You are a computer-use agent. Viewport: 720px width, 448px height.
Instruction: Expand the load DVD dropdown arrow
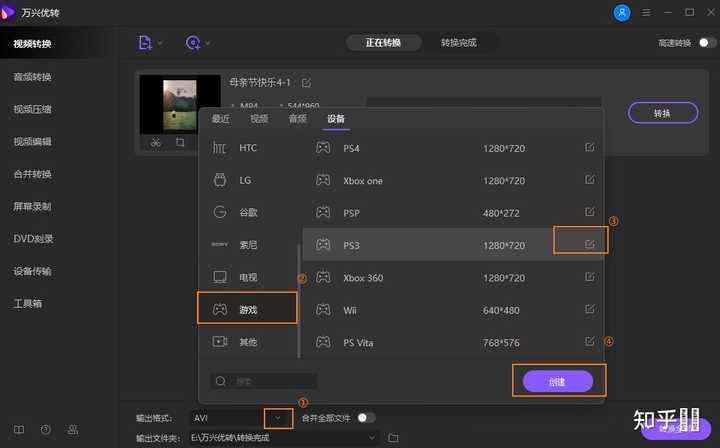pyautogui.click(x=208, y=43)
